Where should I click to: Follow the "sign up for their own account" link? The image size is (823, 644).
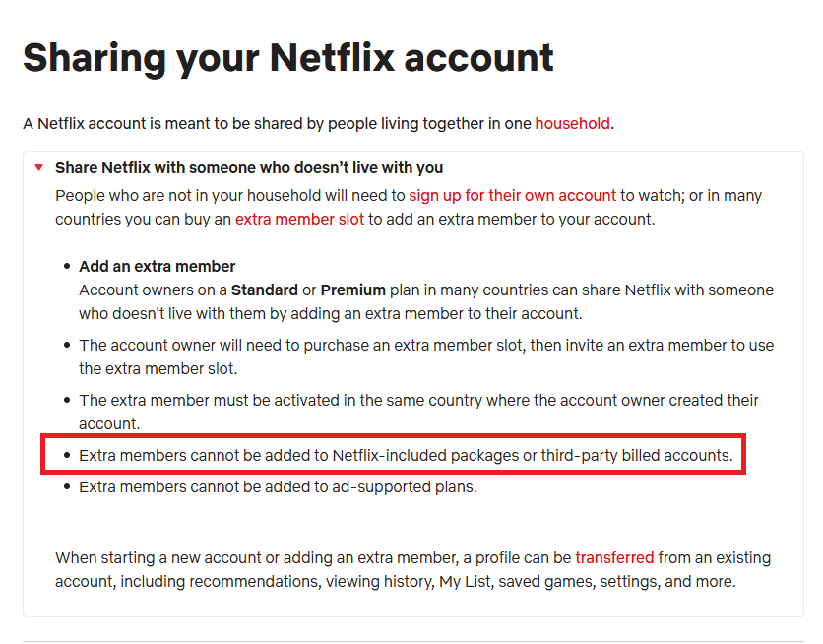[512, 196]
